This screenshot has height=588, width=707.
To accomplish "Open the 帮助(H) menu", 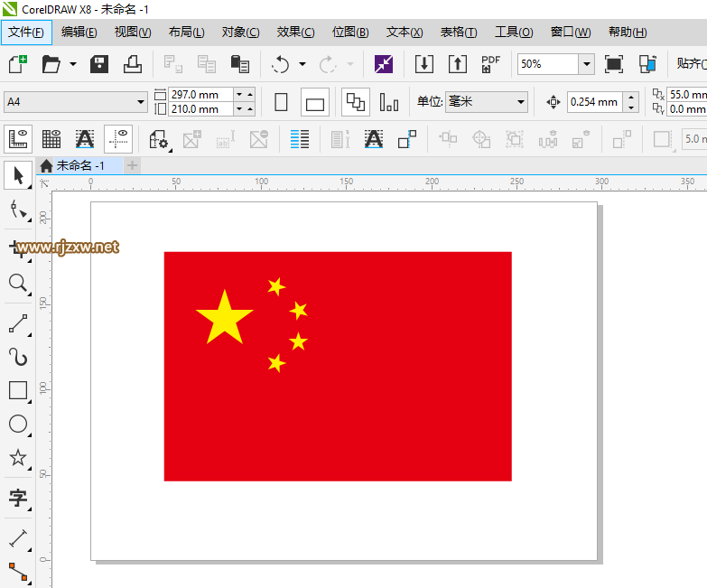I will coord(628,32).
